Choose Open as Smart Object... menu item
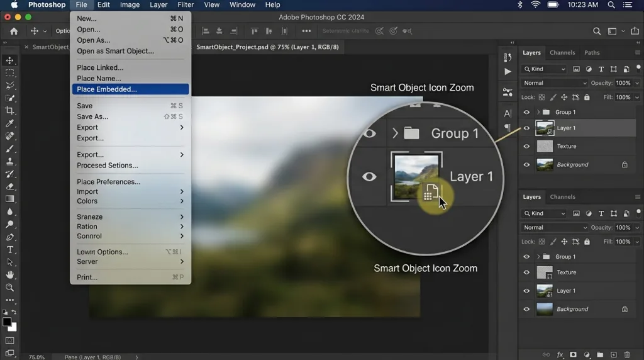This screenshot has width=644, height=360. pyautogui.click(x=131, y=52)
